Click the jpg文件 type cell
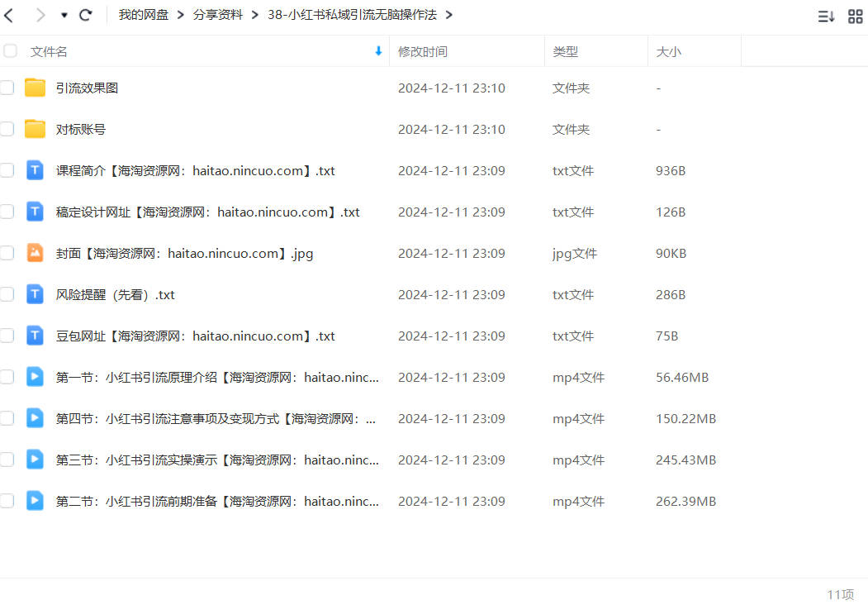The width and height of the screenshot is (868, 605). 575,254
